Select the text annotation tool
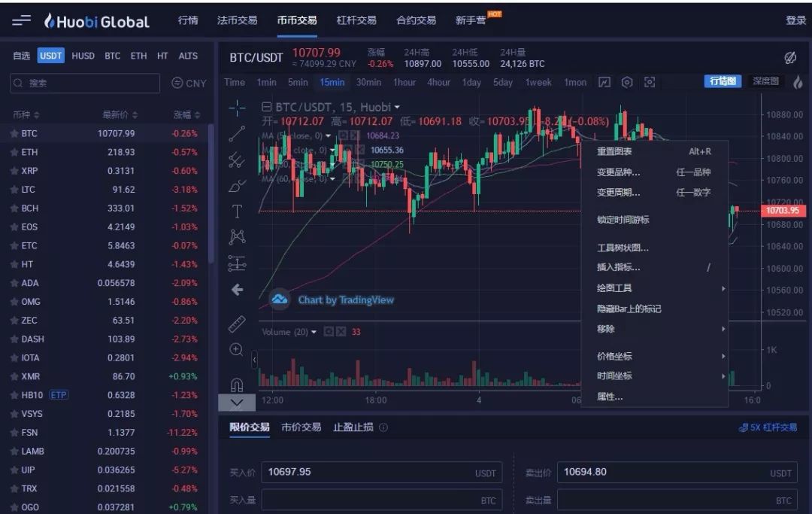 pyautogui.click(x=237, y=211)
